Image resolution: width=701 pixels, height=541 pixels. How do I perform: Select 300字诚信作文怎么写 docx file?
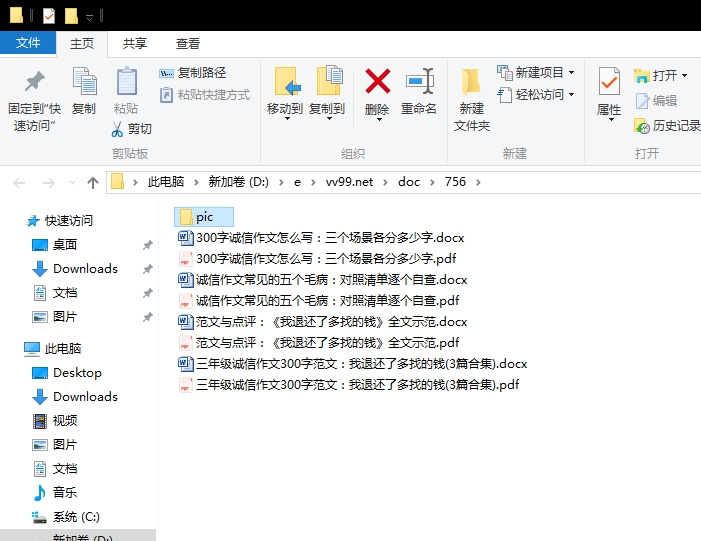(321, 237)
